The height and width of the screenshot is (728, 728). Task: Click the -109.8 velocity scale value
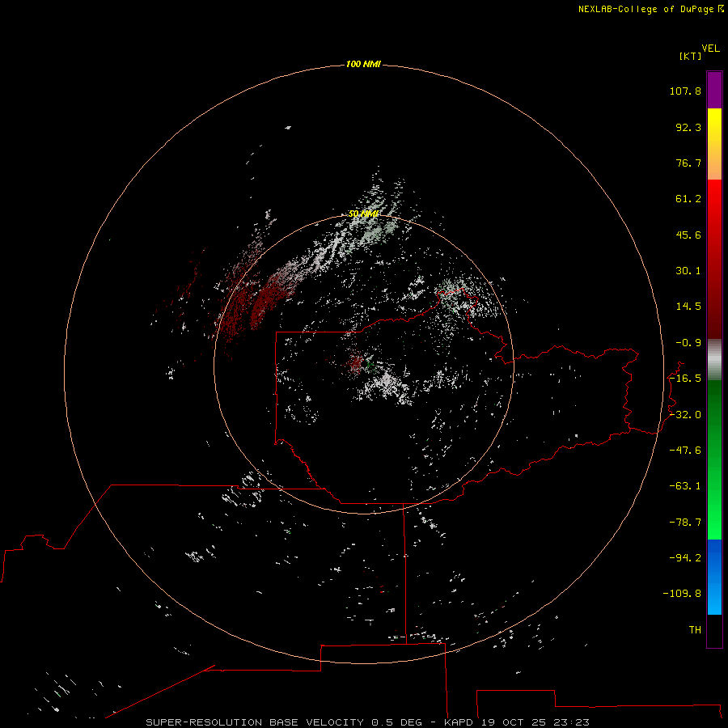tap(682, 594)
